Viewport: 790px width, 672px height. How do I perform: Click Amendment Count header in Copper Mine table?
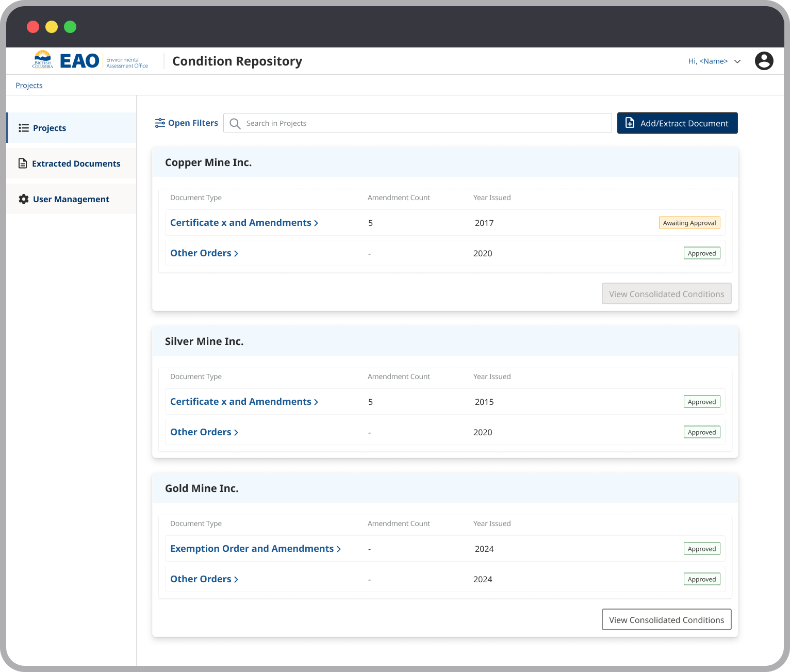pyautogui.click(x=399, y=198)
